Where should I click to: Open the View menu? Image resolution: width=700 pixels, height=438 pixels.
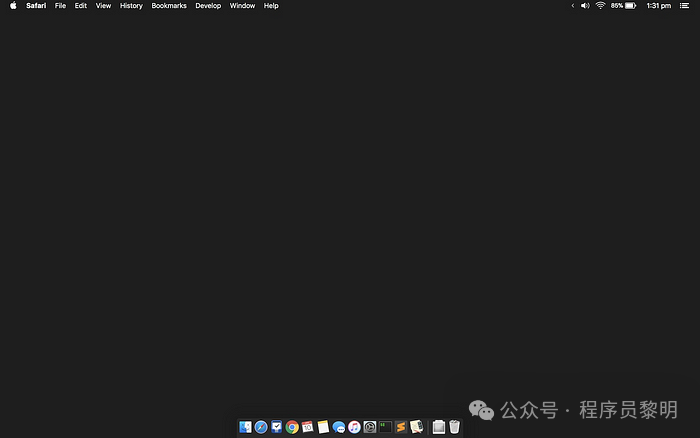pyautogui.click(x=103, y=6)
